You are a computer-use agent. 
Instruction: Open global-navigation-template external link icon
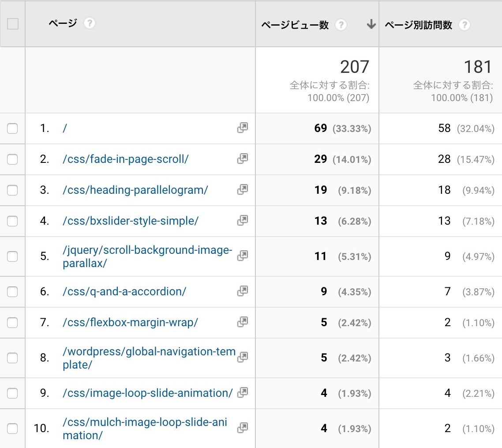(242, 357)
